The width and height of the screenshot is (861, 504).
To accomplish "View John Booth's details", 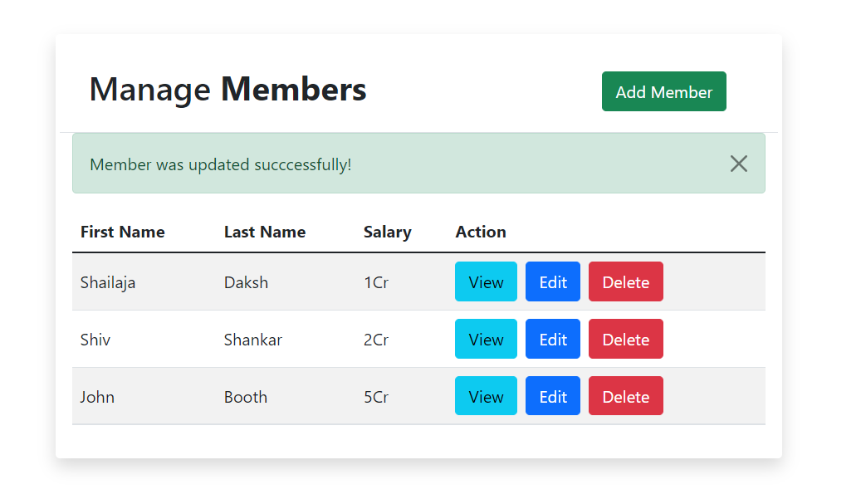I will click(486, 396).
